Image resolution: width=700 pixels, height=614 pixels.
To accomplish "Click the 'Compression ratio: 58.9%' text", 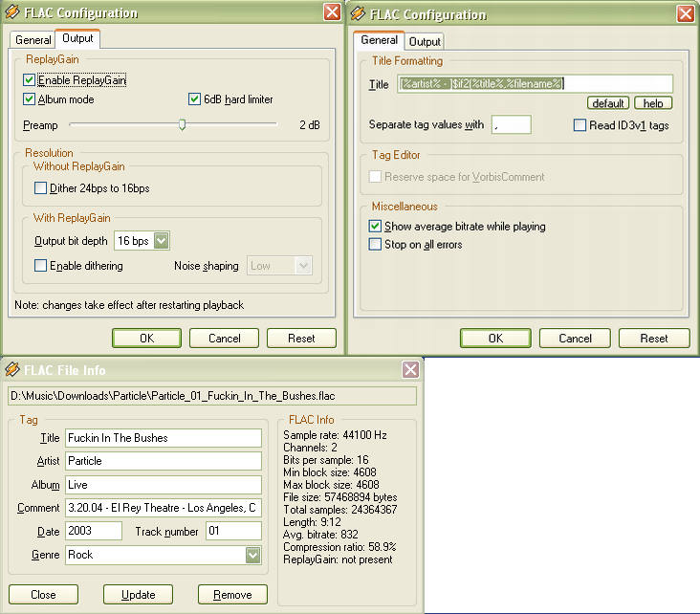I will point(339,546).
